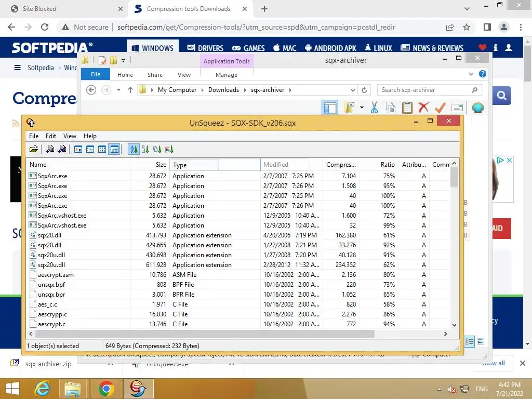The image size is (532, 399).
Task: Click the orange checkmark Properties icon
Action: (440, 108)
